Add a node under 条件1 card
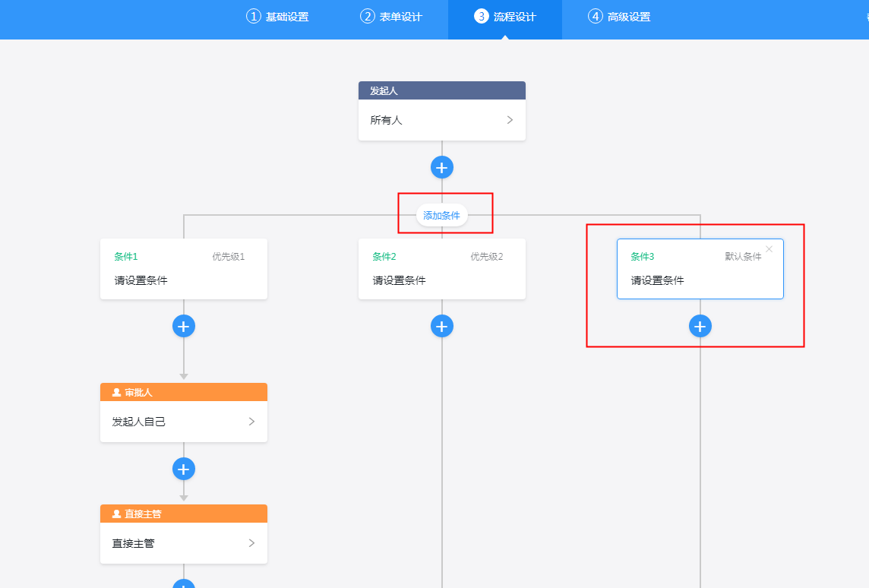 click(183, 326)
